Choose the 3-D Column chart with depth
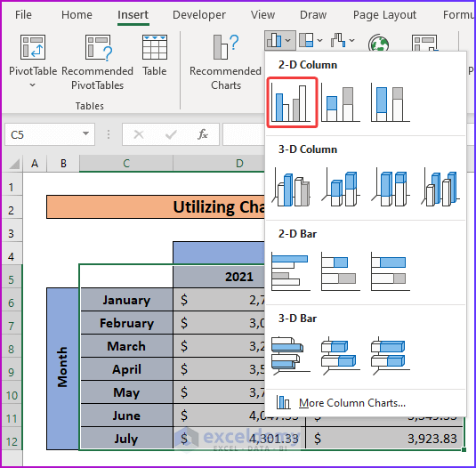The width and height of the screenshot is (476, 468). coord(440,188)
